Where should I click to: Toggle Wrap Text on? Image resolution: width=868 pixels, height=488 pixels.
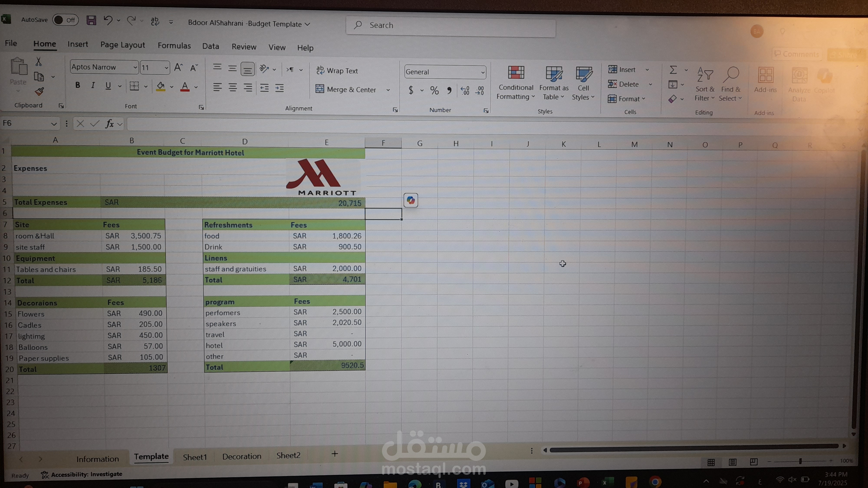point(337,71)
